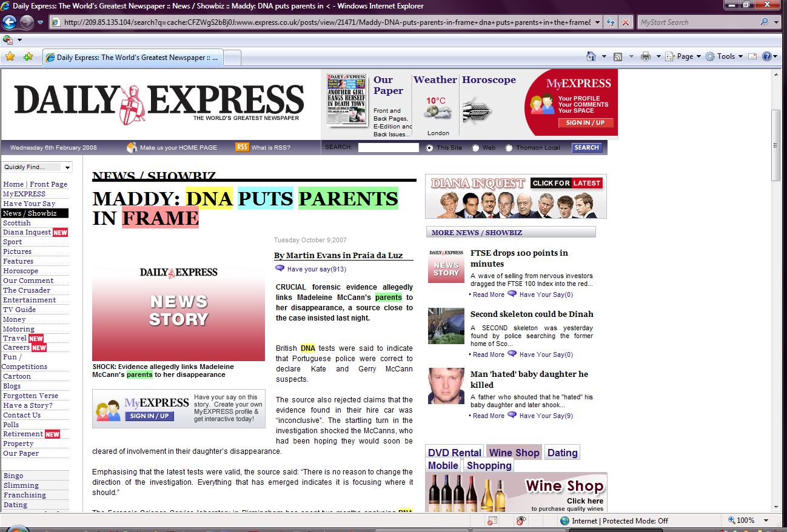Open the Favorites Center star icon
Image resolution: width=787 pixels, height=532 pixels.
click(10, 57)
